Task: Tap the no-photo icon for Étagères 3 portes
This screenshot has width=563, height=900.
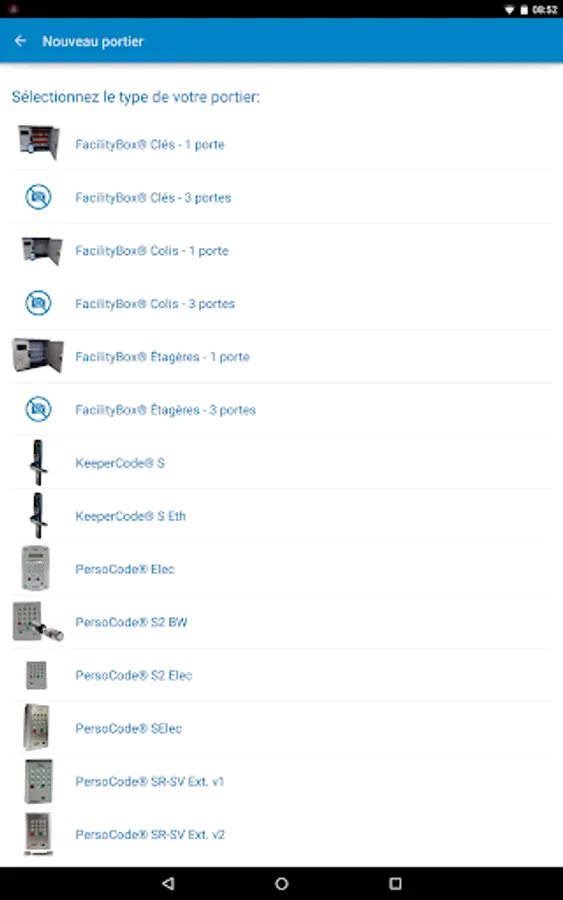Action: [x=38, y=409]
